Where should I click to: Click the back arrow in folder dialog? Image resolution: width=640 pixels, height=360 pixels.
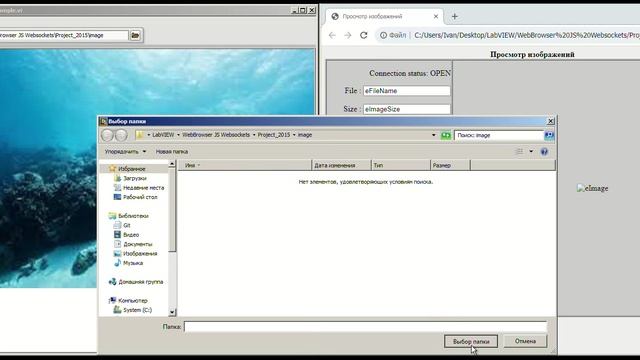[x=107, y=135]
